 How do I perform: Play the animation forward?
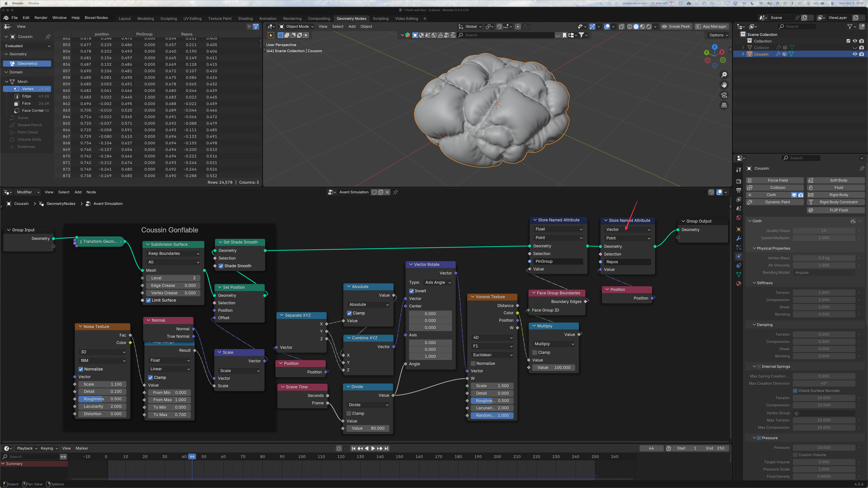(373, 448)
